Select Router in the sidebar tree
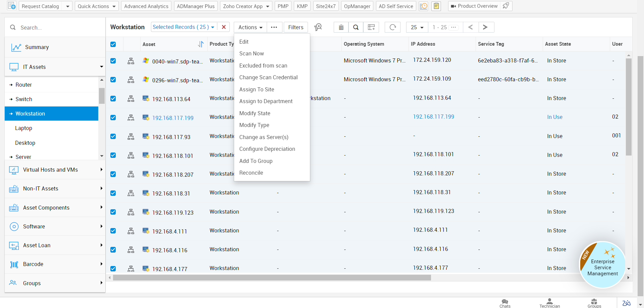Screen dimensions: 644x308 point(23,85)
